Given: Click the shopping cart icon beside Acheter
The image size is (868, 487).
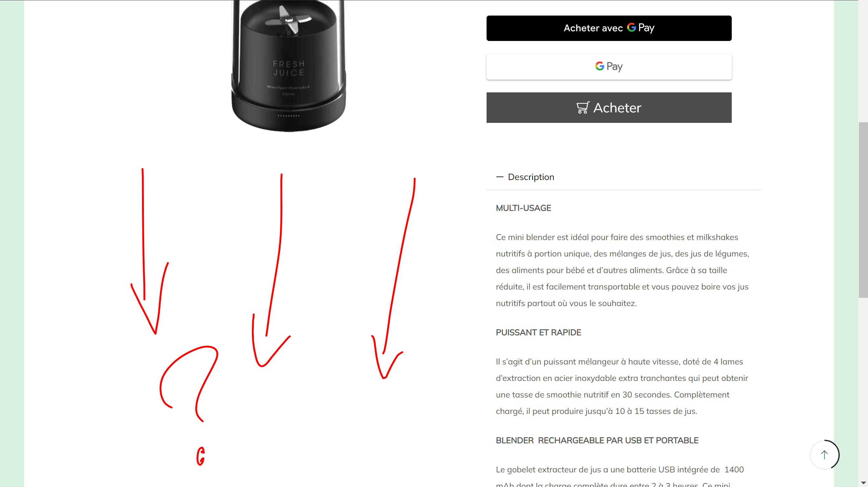Looking at the screenshot, I should 583,108.
